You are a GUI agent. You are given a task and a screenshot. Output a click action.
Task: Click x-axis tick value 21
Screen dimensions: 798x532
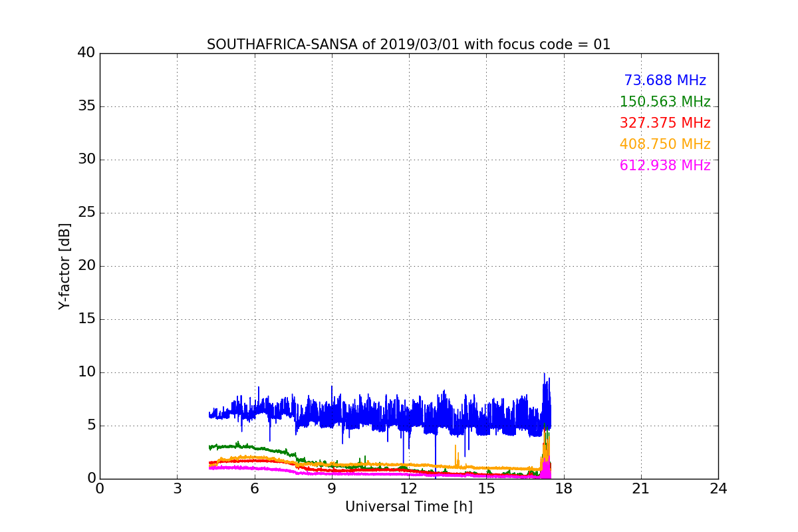tap(641, 489)
